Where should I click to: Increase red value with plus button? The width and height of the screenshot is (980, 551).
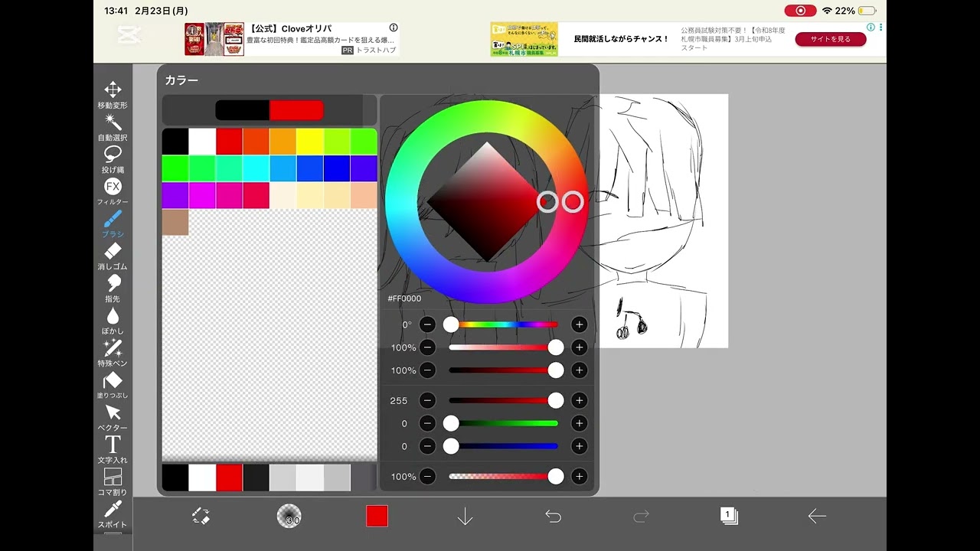(580, 400)
